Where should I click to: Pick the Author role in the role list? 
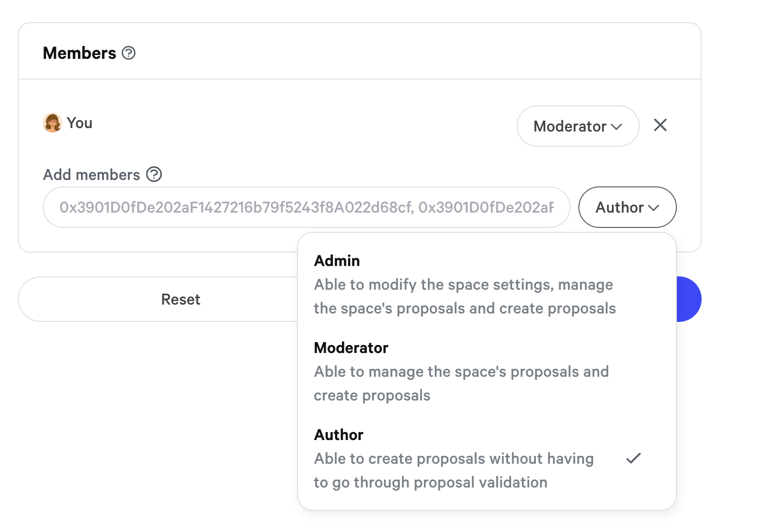pos(338,435)
